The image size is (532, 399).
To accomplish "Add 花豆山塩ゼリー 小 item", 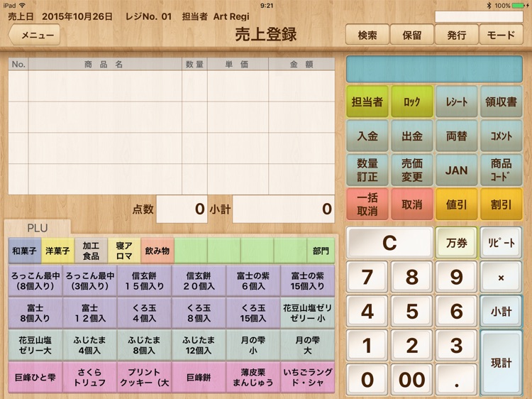I will pos(307,313).
